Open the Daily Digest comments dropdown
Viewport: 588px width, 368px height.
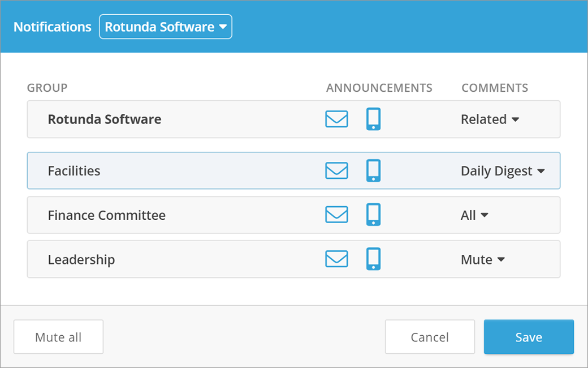(x=503, y=171)
